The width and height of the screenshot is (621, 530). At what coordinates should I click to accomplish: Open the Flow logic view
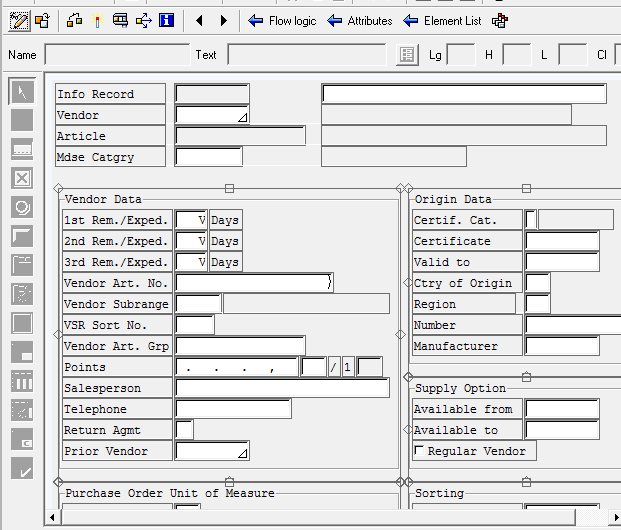tap(282, 20)
